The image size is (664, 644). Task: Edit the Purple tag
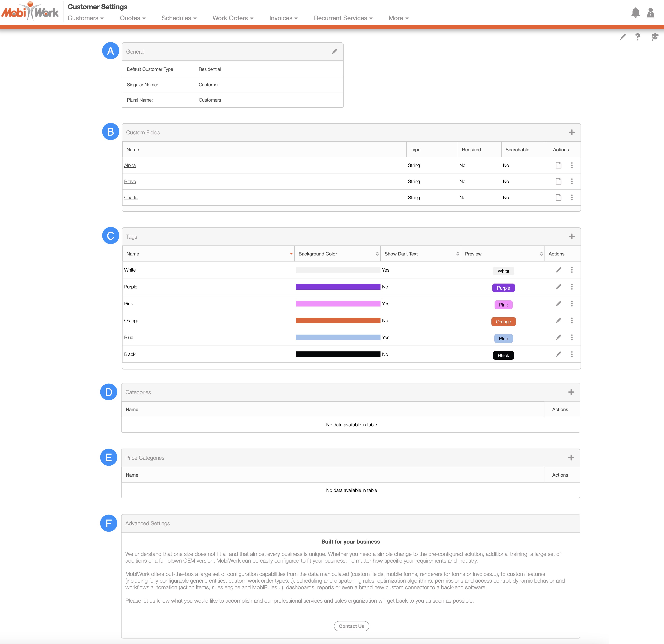(x=558, y=287)
